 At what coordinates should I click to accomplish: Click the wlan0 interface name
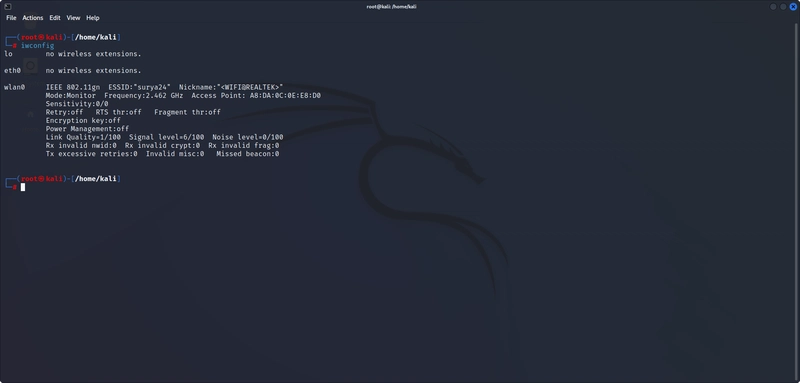click(14, 87)
